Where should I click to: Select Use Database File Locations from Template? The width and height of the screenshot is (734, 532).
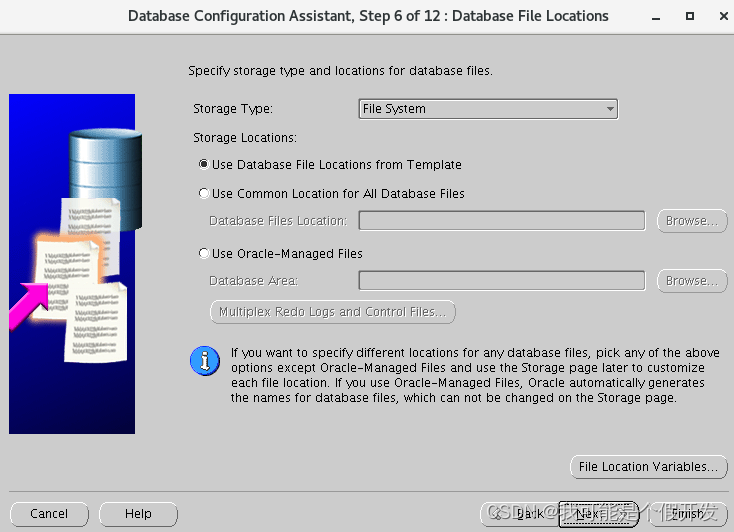(x=330, y=165)
